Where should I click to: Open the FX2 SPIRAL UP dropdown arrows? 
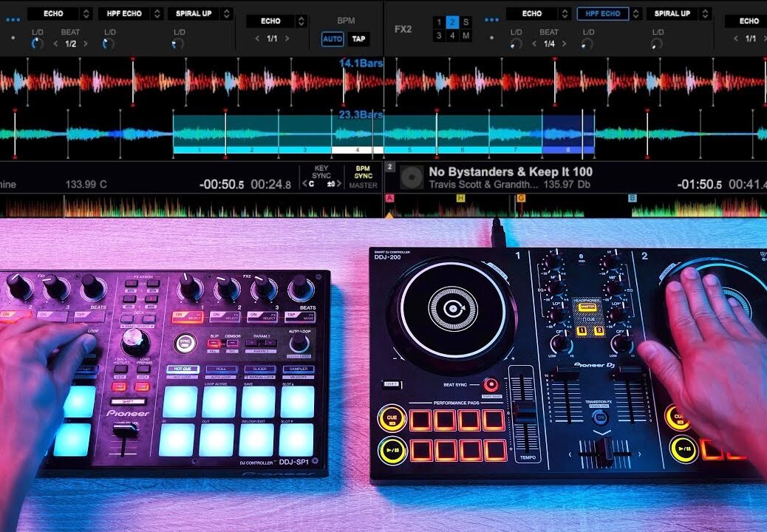[x=706, y=14]
